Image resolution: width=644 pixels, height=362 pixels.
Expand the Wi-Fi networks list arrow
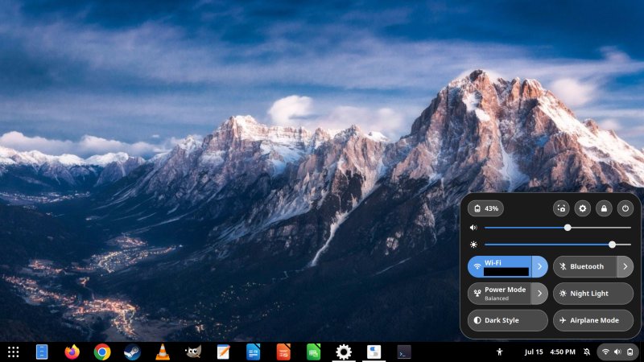539,266
